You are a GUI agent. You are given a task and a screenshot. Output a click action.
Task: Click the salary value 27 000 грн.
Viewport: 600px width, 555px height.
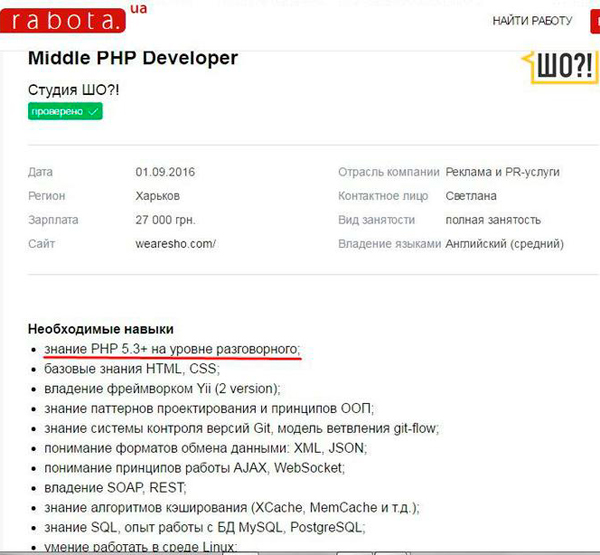tap(165, 220)
